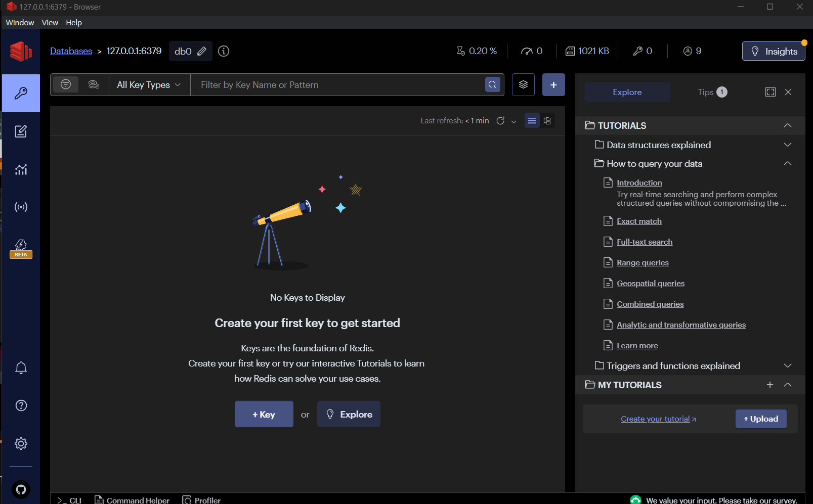Add a tutorial with the My Tutorials plus icon
813x504 pixels.
click(769, 385)
